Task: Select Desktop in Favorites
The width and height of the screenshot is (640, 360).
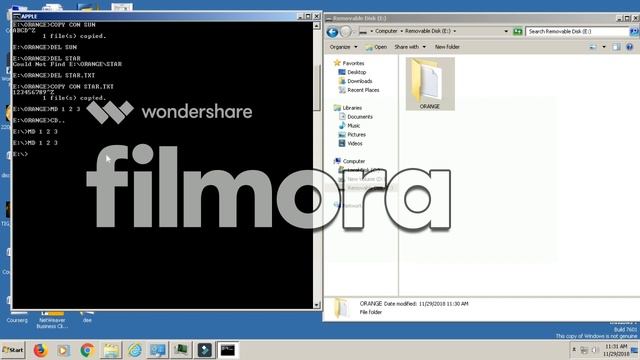Action: pyautogui.click(x=357, y=72)
